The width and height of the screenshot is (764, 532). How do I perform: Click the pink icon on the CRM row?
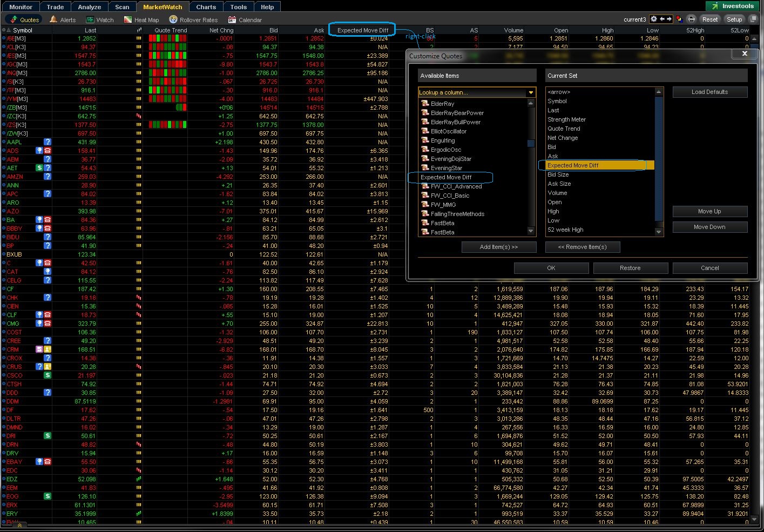pyautogui.click(x=39, y=349)
